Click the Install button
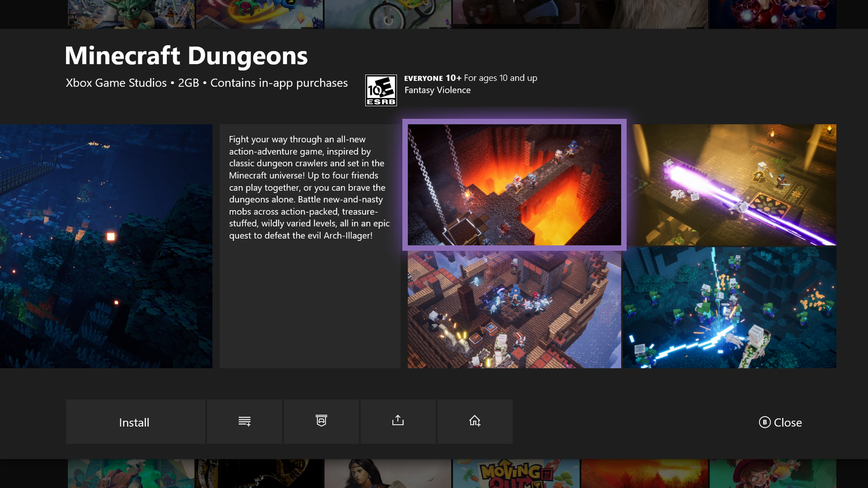The width and height of the screenshot is (868, 488). point(135,422)
